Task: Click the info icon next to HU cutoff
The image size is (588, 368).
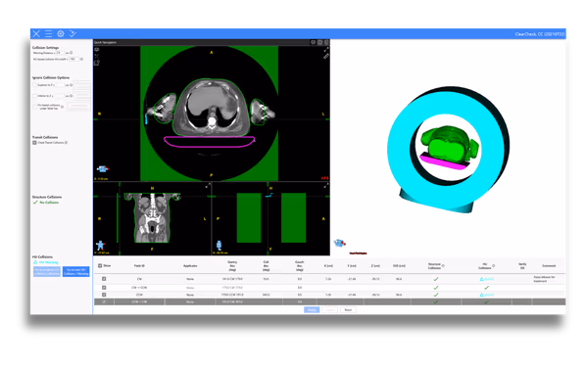Action: (x=81, y=59)
